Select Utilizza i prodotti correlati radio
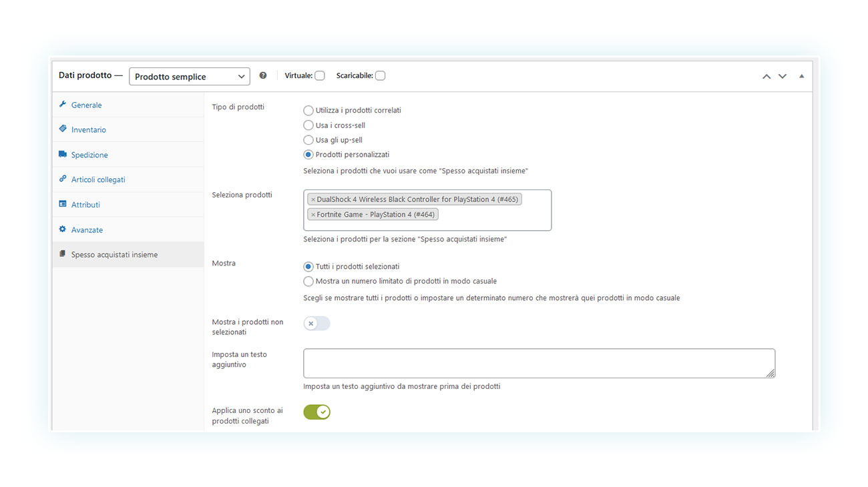 308,111
